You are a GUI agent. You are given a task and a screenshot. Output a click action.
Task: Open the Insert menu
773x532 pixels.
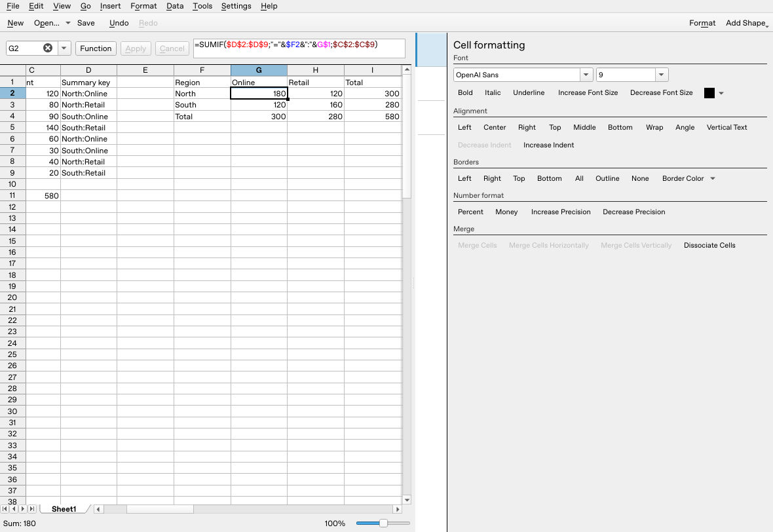(x=110, y=6)
